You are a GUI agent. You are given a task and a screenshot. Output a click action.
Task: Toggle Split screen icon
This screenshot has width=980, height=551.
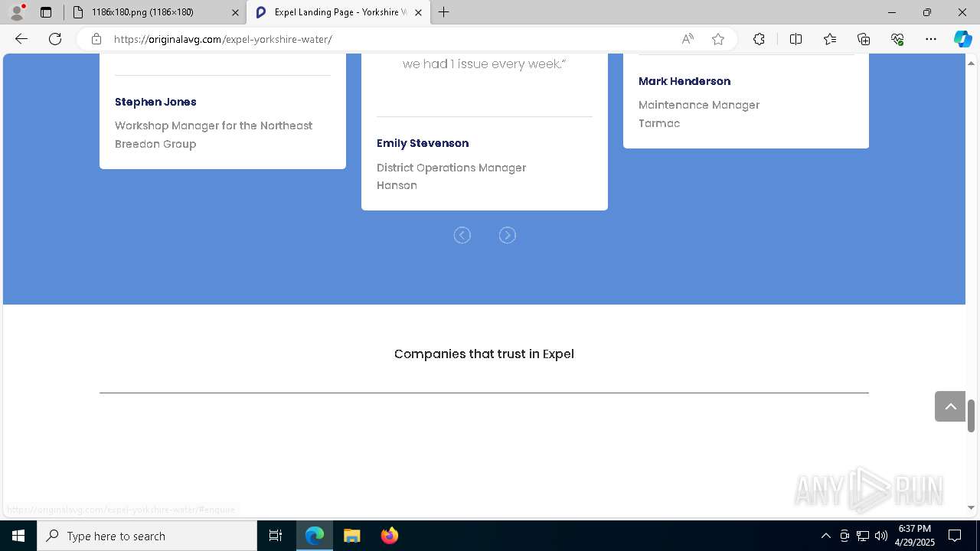click(x=795, y=39)
